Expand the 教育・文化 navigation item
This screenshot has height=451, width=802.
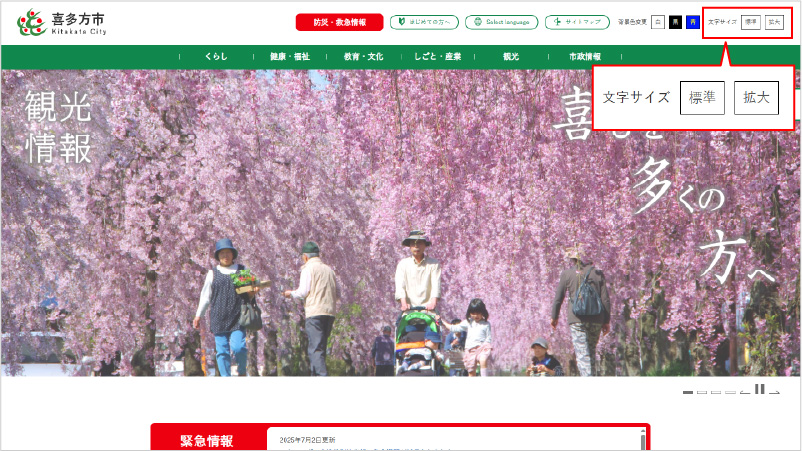point(363,57)
